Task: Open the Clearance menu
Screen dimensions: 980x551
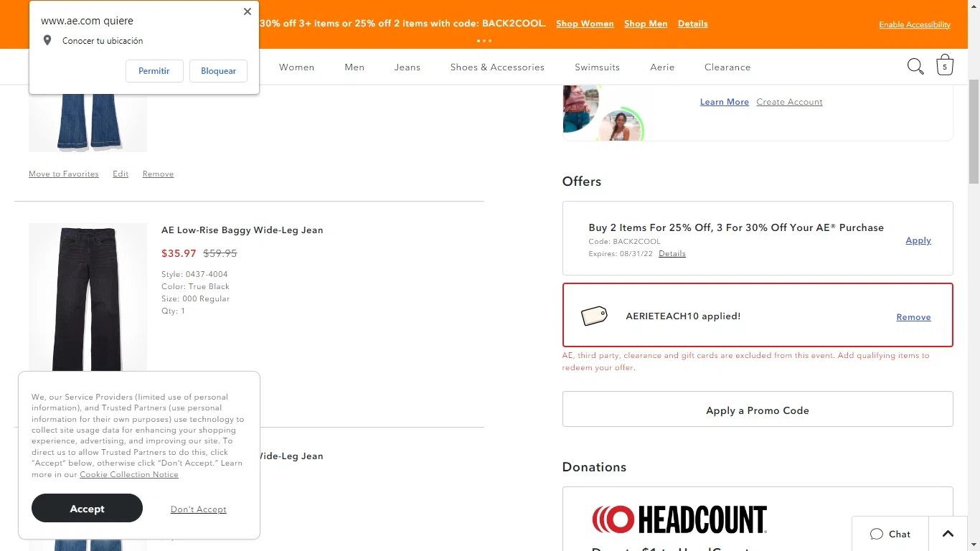Action: pos(727,67)
